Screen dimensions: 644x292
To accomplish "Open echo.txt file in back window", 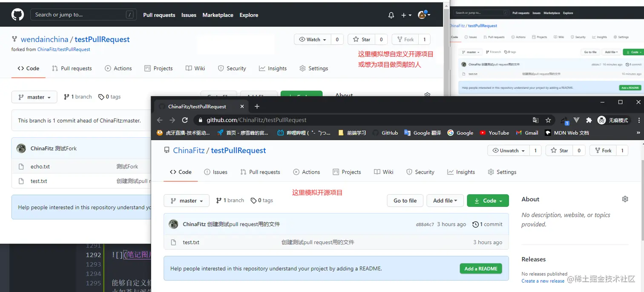I will click(x=40, y=166).
